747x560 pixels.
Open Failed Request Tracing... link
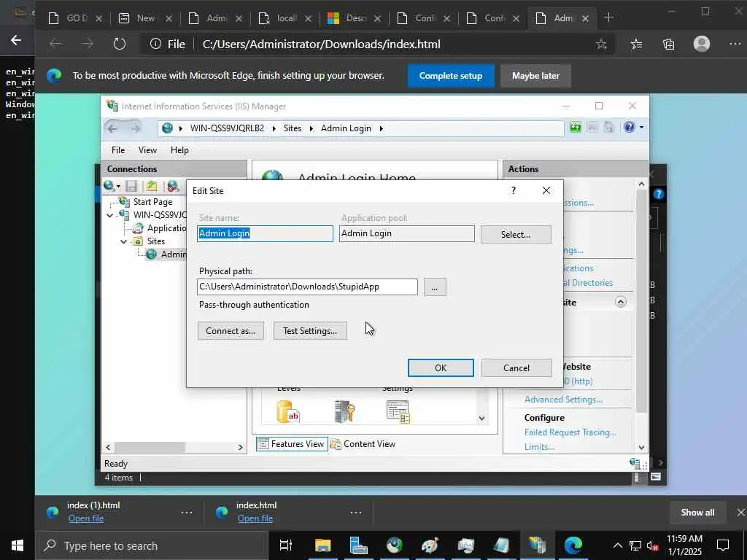click(x=570, y=432)
